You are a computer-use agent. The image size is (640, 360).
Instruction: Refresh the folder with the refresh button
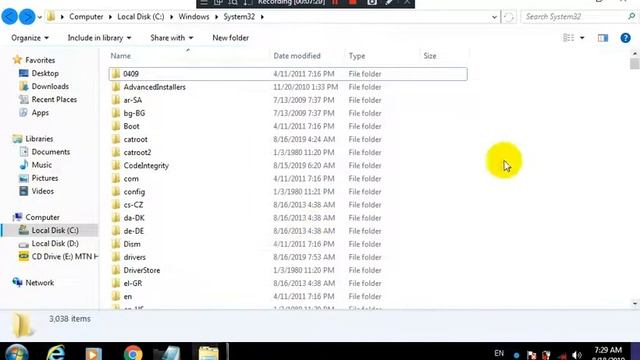pyautogui.click(x=509, y=17)
